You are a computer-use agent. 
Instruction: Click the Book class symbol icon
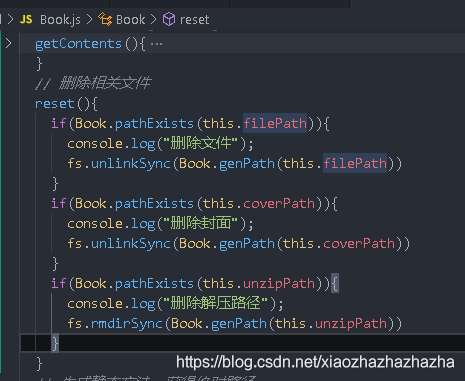(x=105, y=19)
